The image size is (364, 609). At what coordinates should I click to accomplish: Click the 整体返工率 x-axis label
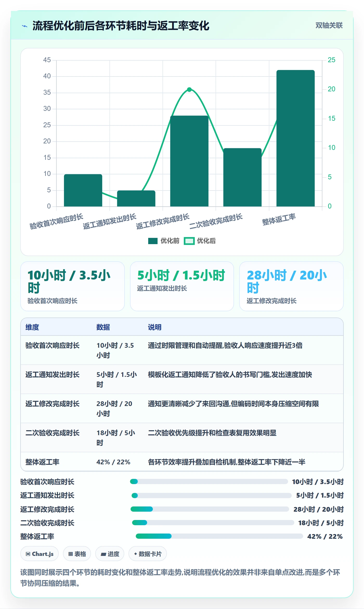point(279,220)
